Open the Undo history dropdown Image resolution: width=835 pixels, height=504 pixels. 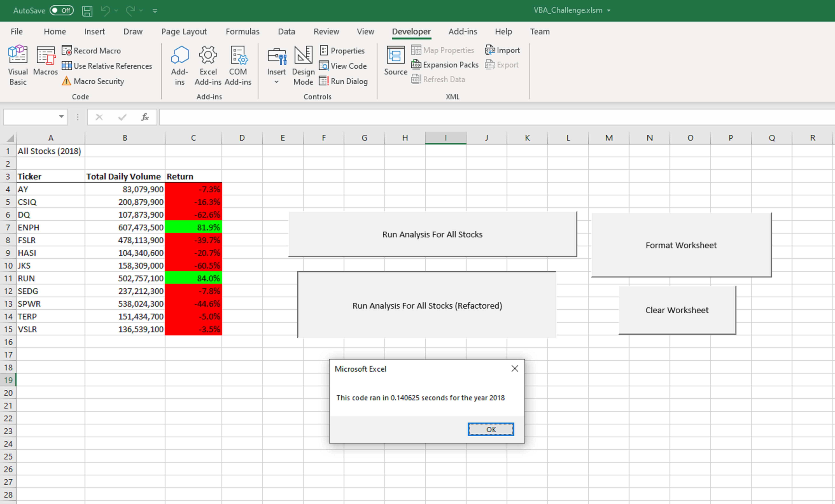point(116,10)
